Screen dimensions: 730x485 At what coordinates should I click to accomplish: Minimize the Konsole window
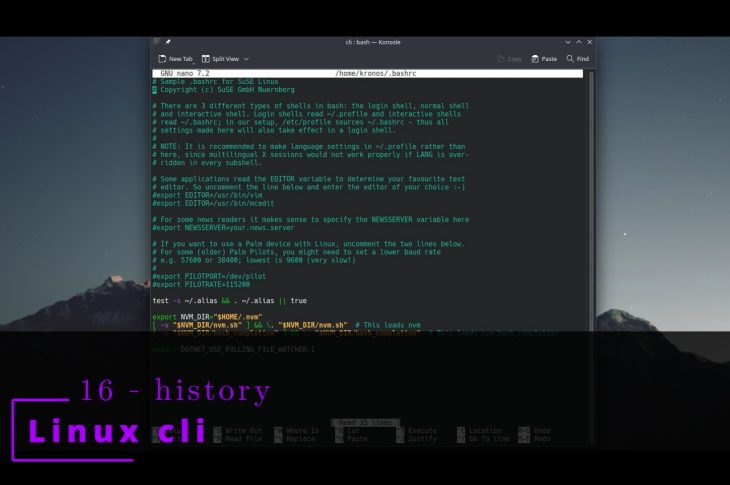[568, 42]
